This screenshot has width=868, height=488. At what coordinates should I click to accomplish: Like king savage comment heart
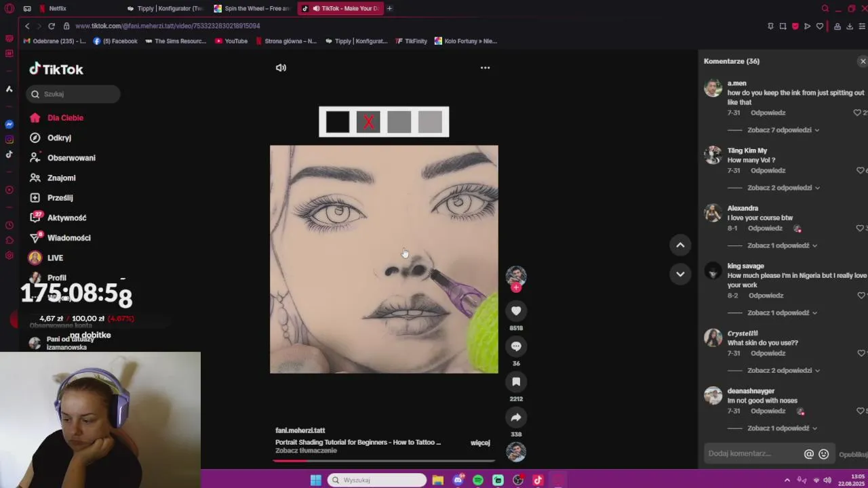(x=861, y=296)
